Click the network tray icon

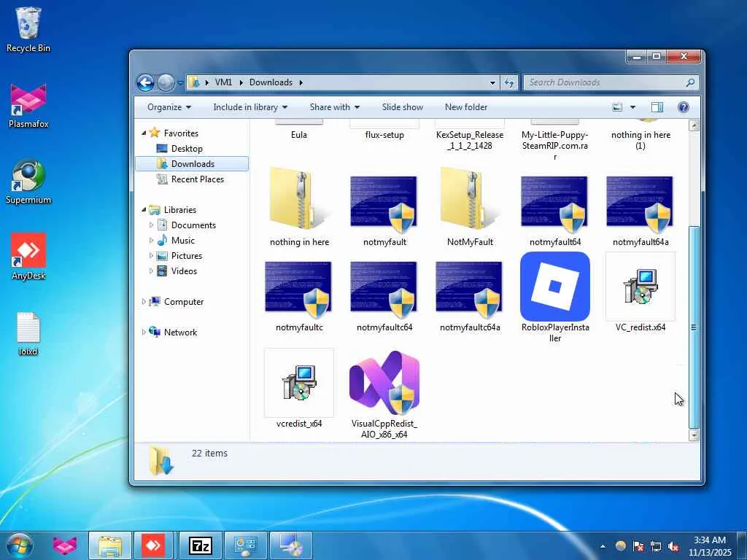[656, 546]
